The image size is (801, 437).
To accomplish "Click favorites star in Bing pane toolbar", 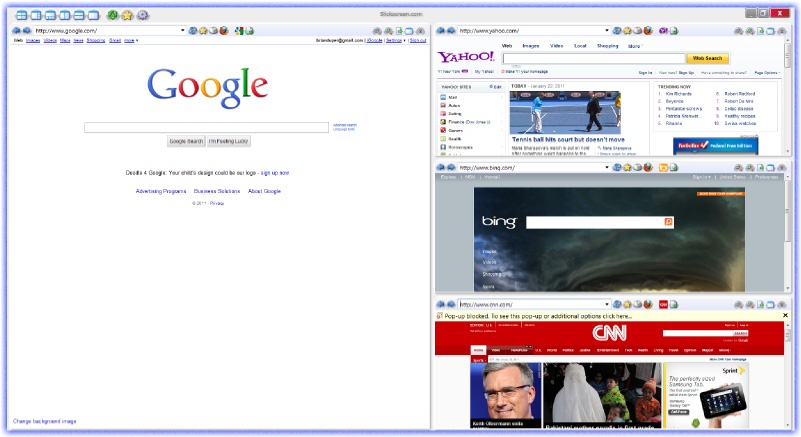I will click(x=627, y=167).
